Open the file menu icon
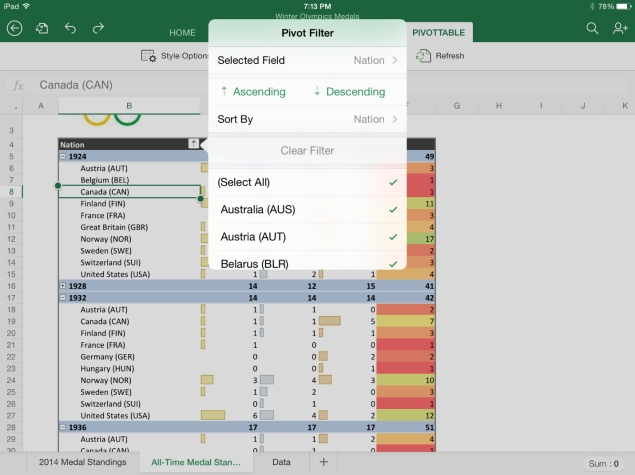The image size is (635, 475). [x=42, y=29]
